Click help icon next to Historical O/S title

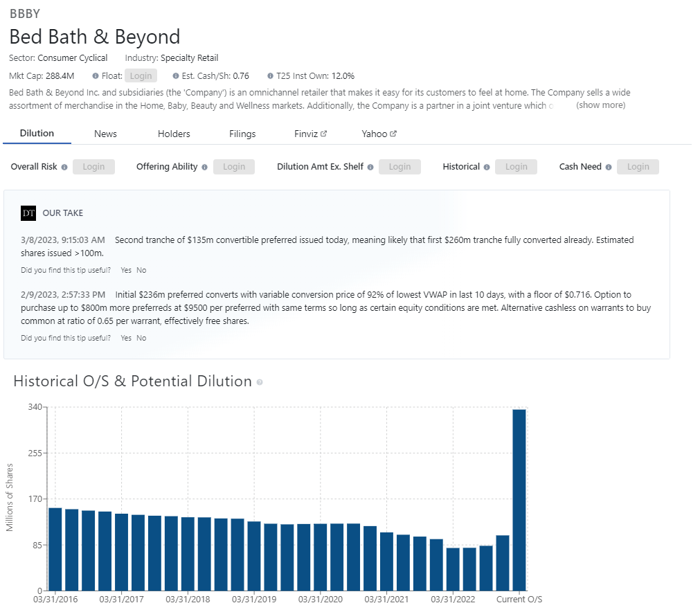[x=260, y=382]
